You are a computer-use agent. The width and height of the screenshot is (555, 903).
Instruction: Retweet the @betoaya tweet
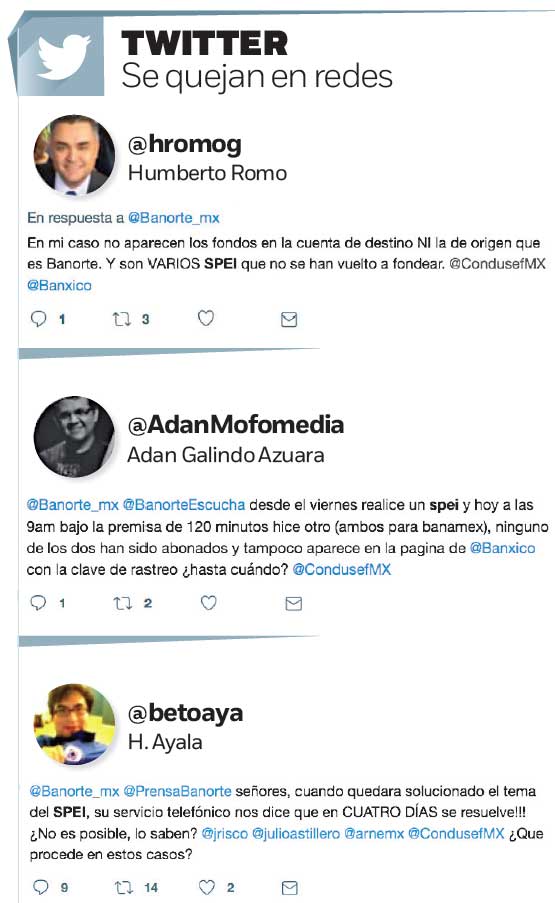pos(124,887)
